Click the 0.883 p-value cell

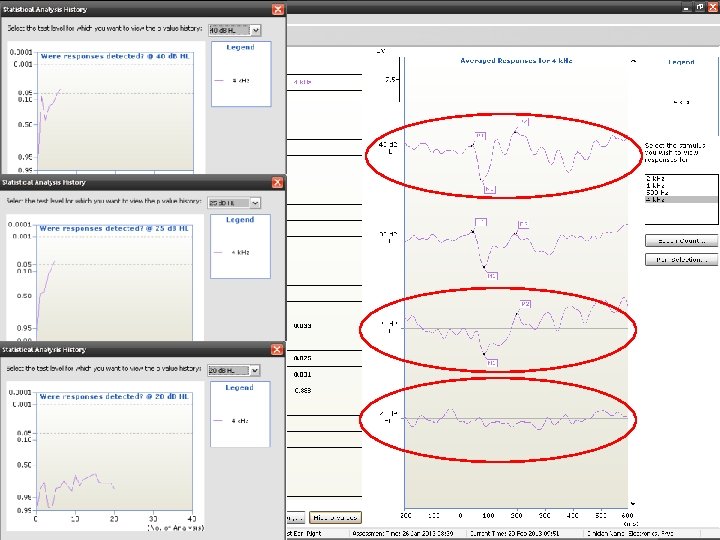click(x=303, y=390)
